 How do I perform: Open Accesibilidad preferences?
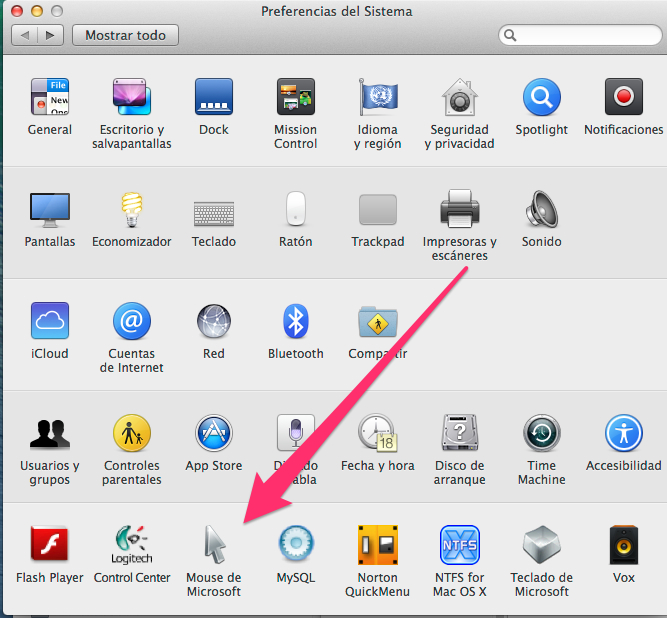(x=624, y=433)
